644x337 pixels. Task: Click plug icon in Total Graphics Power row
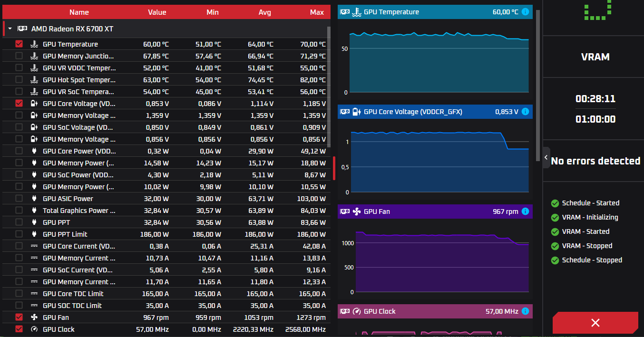tap(34, 211)
